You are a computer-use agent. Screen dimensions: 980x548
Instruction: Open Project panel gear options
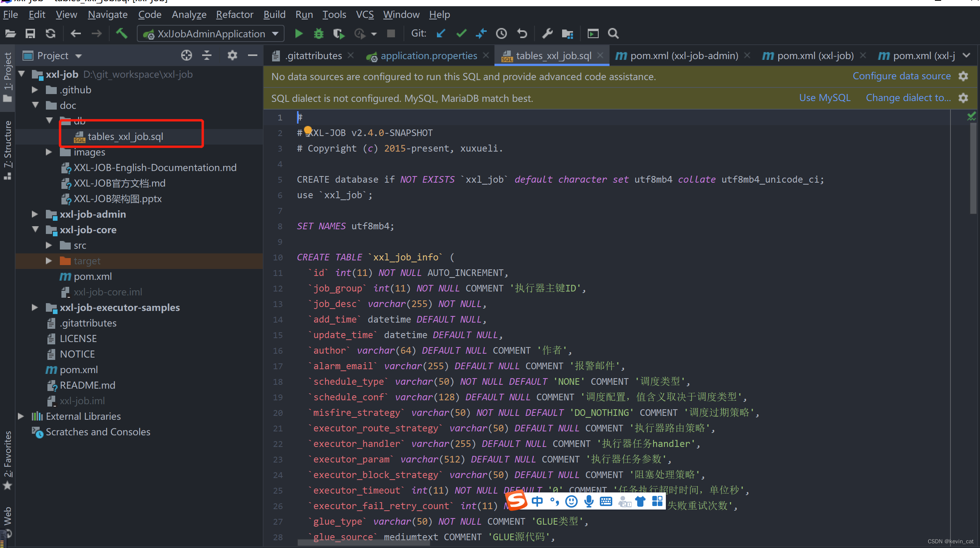point(232,56)
